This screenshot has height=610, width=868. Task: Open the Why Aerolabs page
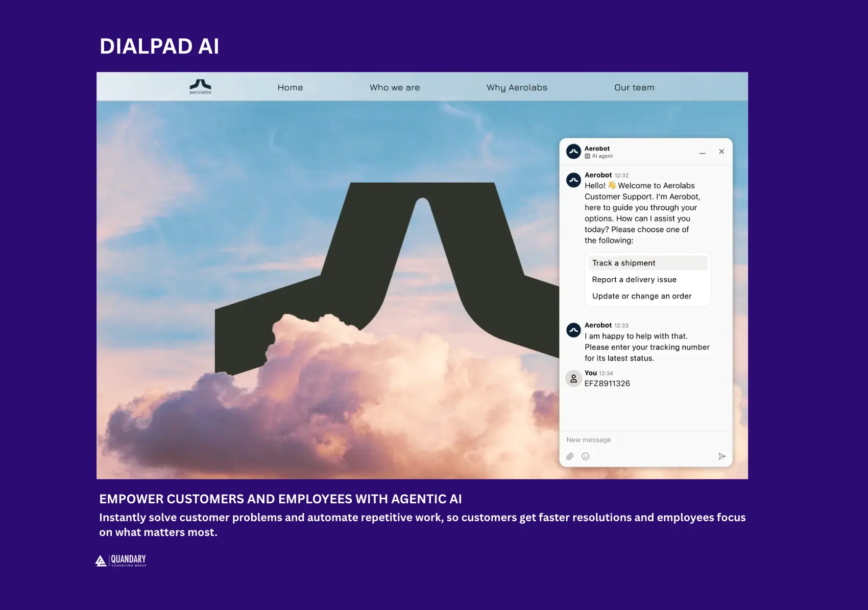(x=517, y=87)
